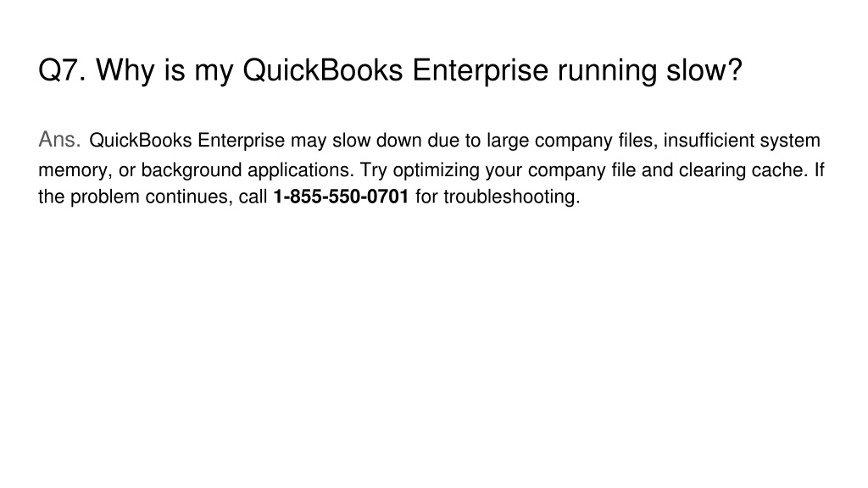Click the word "memory," starting second line
Viewport: 868px width, 488px height.
(75, 169)
